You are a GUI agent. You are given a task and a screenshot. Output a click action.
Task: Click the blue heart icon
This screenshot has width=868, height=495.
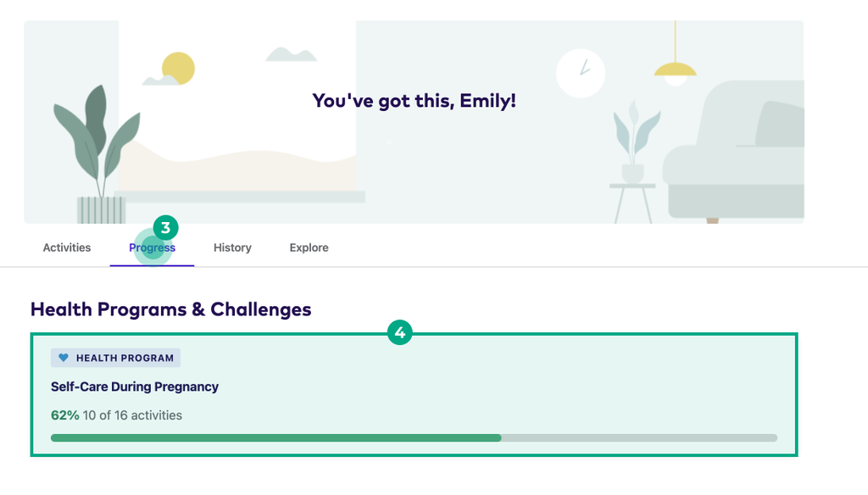pyautogui.click(x=64, y=358)
